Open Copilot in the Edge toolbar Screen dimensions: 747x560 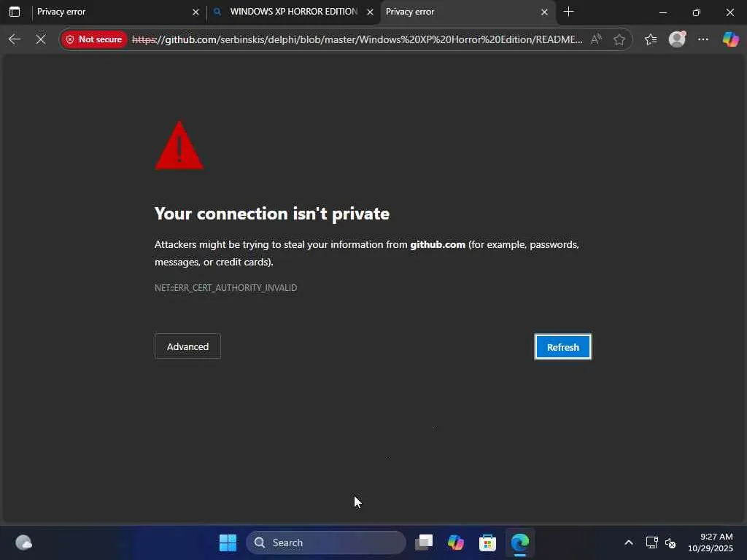pos(730,39)
